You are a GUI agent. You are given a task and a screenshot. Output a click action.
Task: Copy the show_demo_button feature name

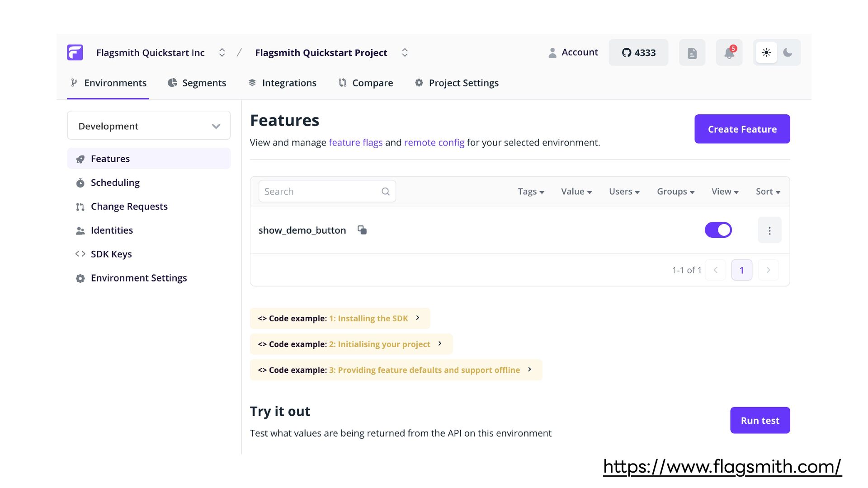[362, 230]
